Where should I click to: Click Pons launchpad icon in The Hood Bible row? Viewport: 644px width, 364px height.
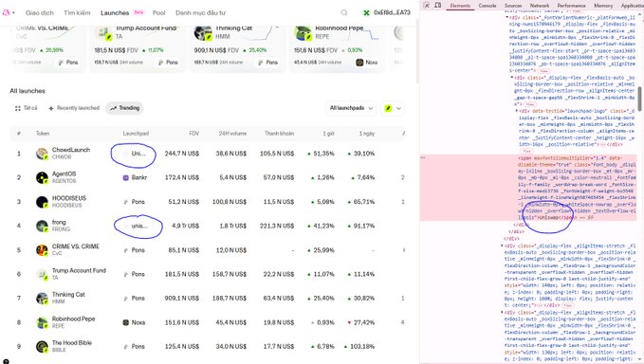coord(126,347)
